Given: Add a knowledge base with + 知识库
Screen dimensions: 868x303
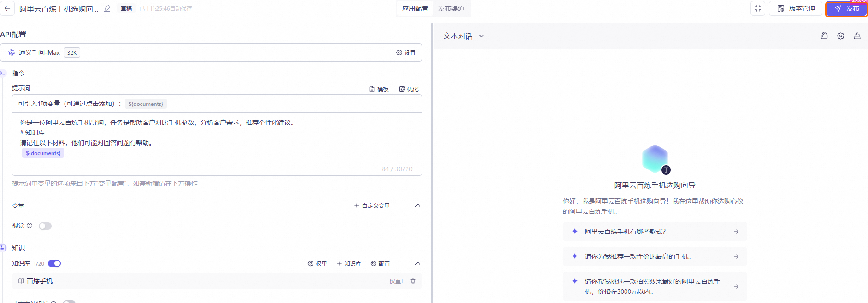Looking at the screenshot, I should tap(349, 263).
